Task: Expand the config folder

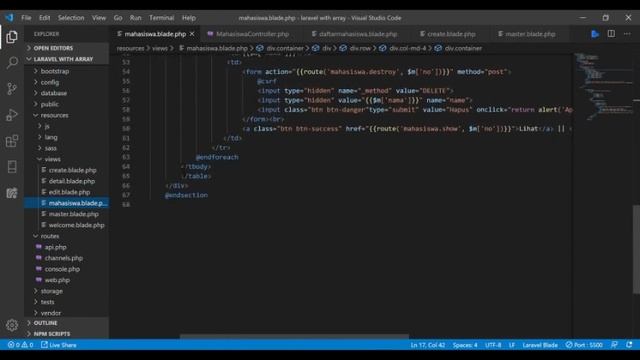Action: (x=67, y=82)
